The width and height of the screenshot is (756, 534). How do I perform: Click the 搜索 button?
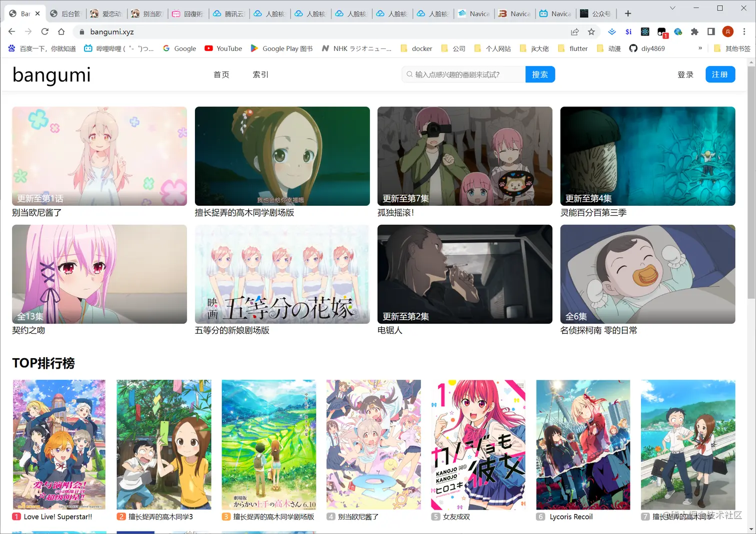[540, 74]
